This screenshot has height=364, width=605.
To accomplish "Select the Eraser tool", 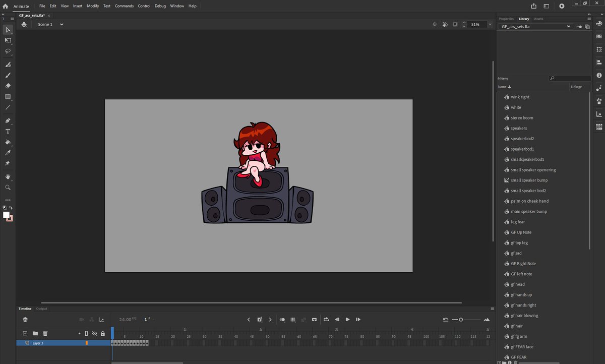I will pyautogui.click(x=8, y=86).
